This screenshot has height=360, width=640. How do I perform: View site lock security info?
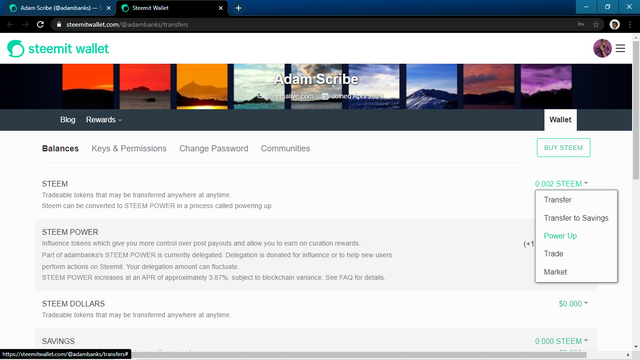59,24
